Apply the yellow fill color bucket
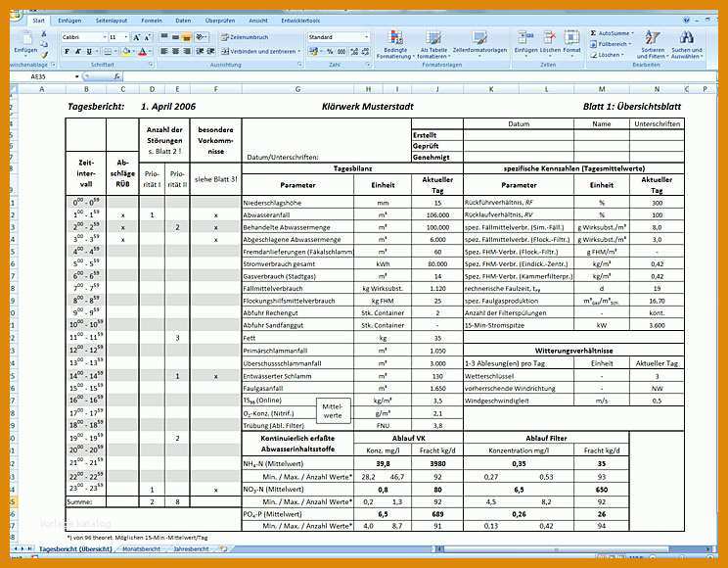 pos(126,51)
